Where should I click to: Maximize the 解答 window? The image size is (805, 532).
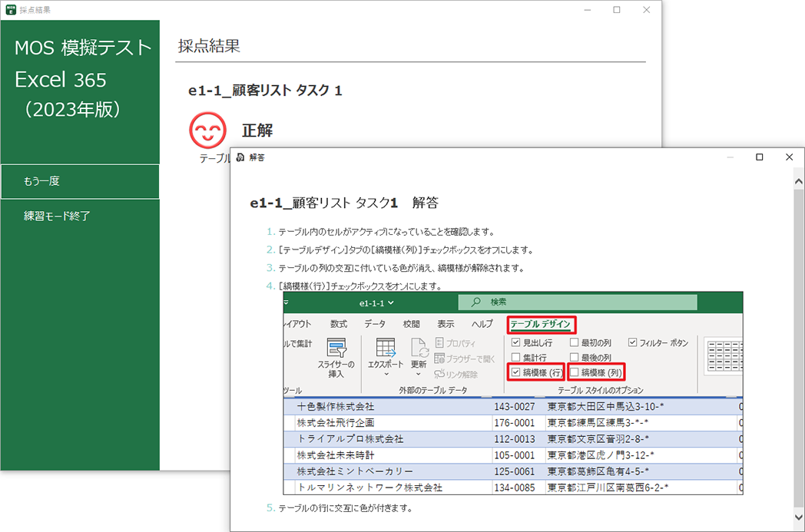[x=760, y=157]
